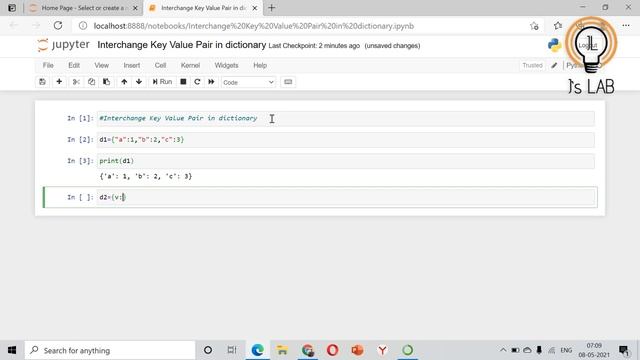Restart kernel and run all cells
The image size is (640, 360).
pyautogui.click(x=211, y=82)
